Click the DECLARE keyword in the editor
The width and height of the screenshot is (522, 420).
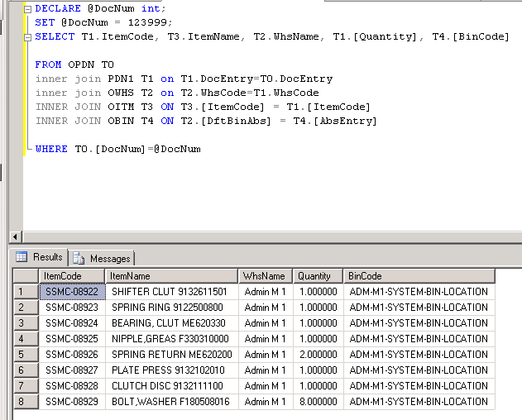58,8
